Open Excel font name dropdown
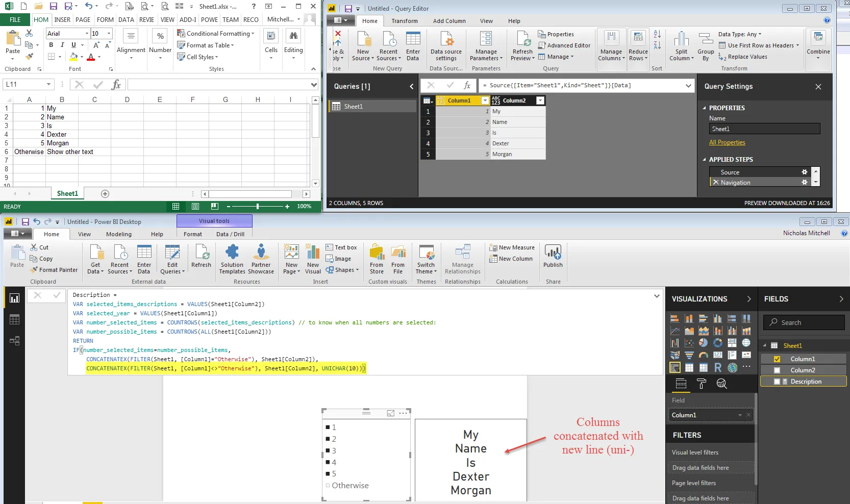 (x=86, y=34)
